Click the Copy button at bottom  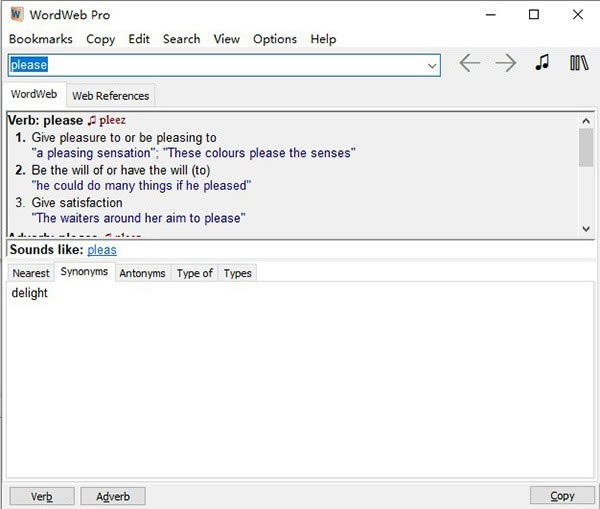coord(562,496)
